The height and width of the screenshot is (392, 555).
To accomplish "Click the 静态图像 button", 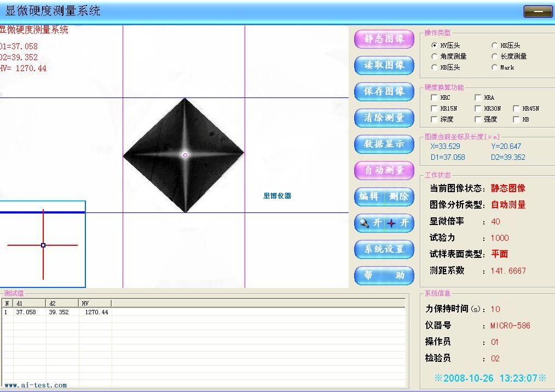I will pos(384,39).
